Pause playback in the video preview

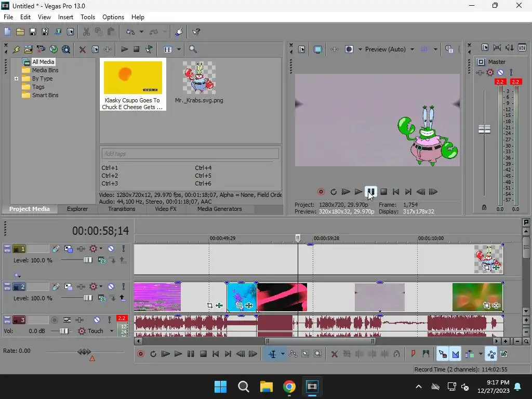371,192
